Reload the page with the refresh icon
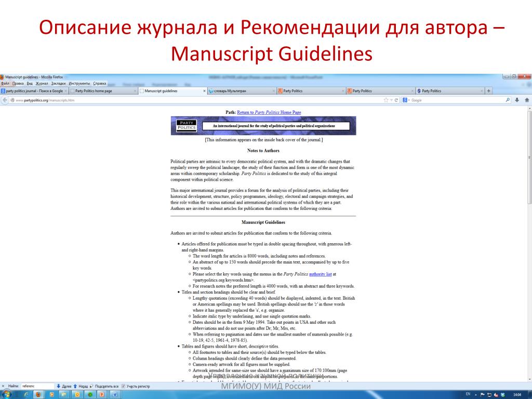This screenshot has height=399, width=532. [x=396, y=100]
